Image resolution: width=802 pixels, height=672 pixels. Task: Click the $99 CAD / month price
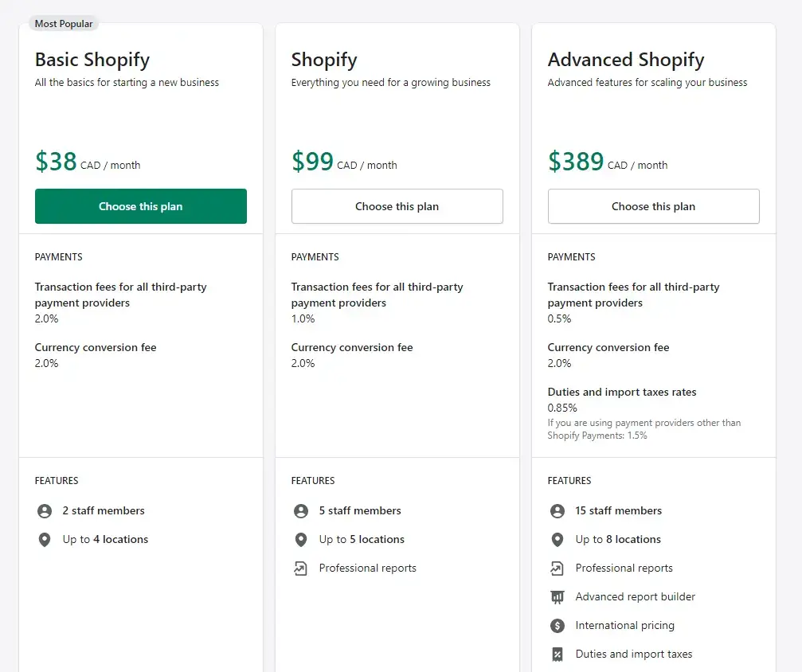(x=344, y=162)
